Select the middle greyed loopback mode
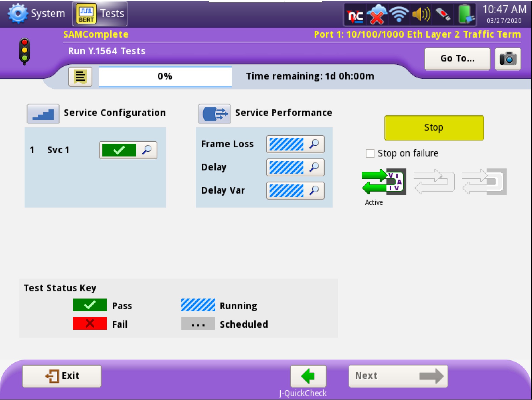The image size is (532, 400). tap(434, 182)
